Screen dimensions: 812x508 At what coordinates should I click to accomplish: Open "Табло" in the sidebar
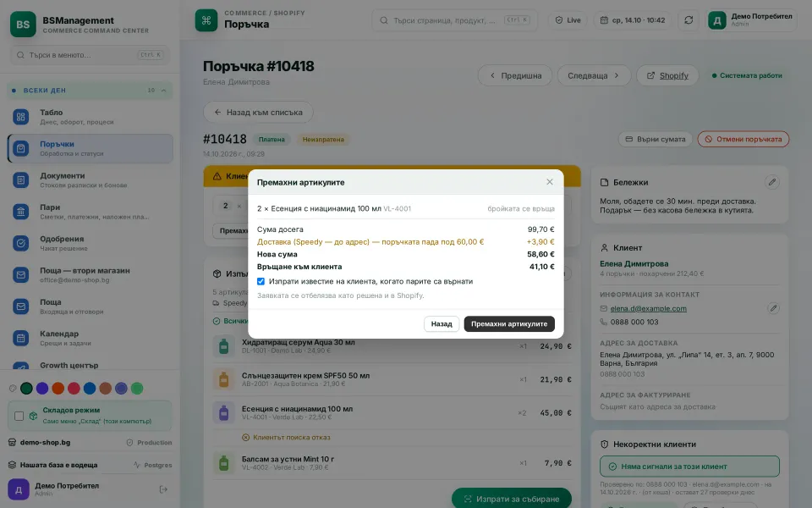pos(90,117)
